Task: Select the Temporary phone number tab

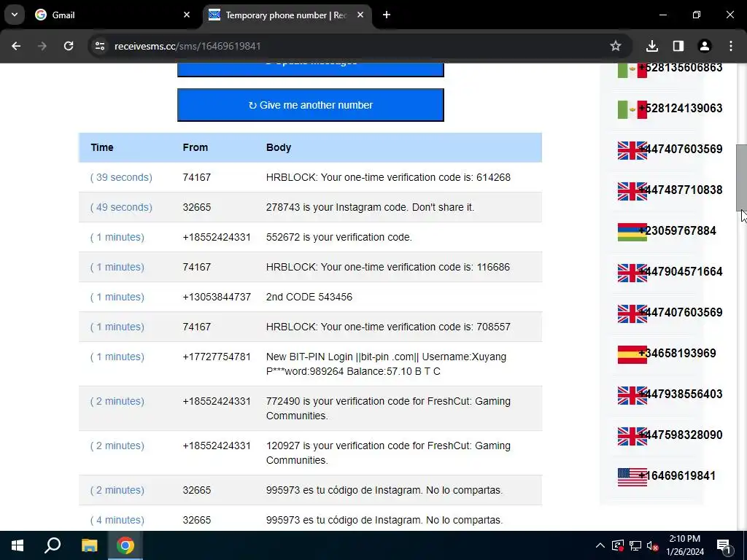Action: click(x=286, y=15)
